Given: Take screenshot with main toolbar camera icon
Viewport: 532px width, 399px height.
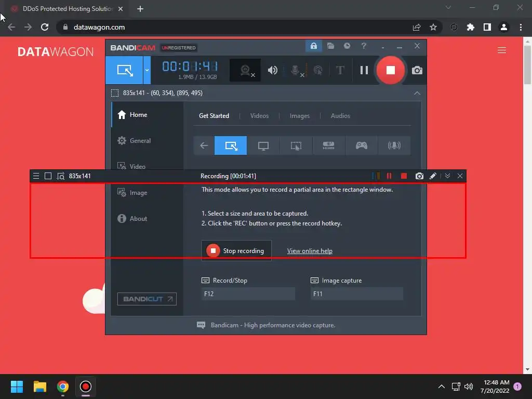Looking at the screenshot, I should 417,70.
